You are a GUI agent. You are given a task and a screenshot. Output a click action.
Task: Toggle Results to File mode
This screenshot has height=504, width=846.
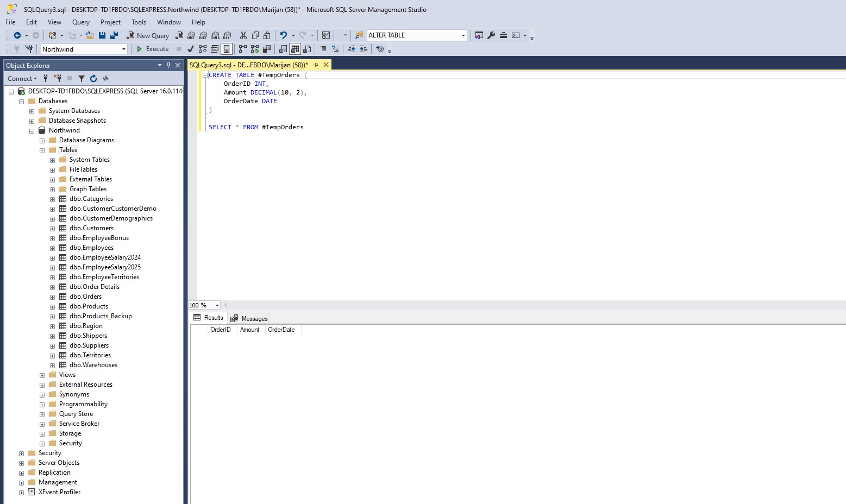coord(307,49)
